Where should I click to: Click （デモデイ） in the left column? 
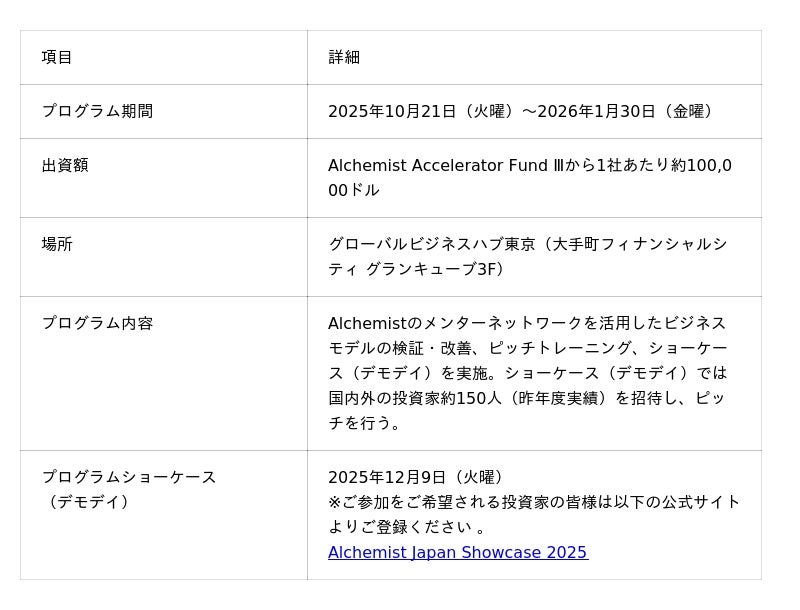pos(89,502)
